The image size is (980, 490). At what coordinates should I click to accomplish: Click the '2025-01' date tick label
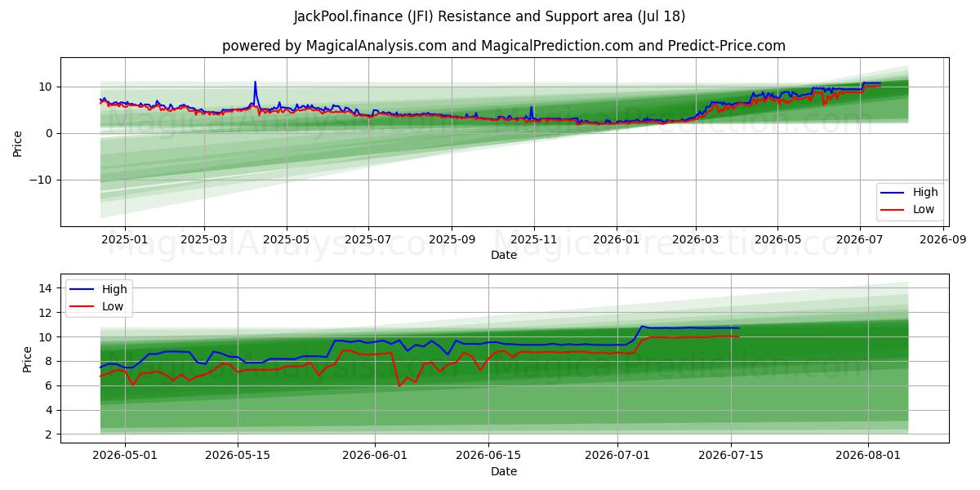click(x=124, y=240)
